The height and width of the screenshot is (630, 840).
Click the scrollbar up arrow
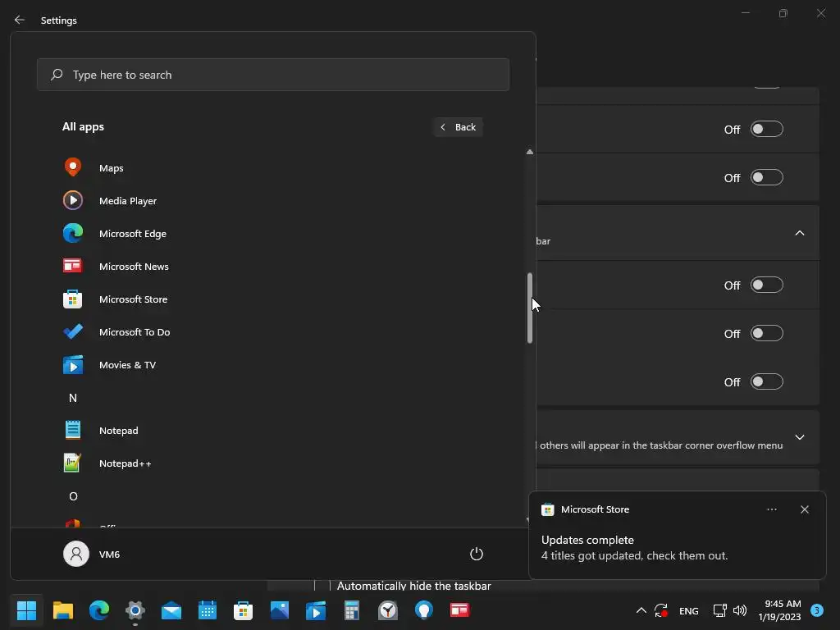[530, 152]
